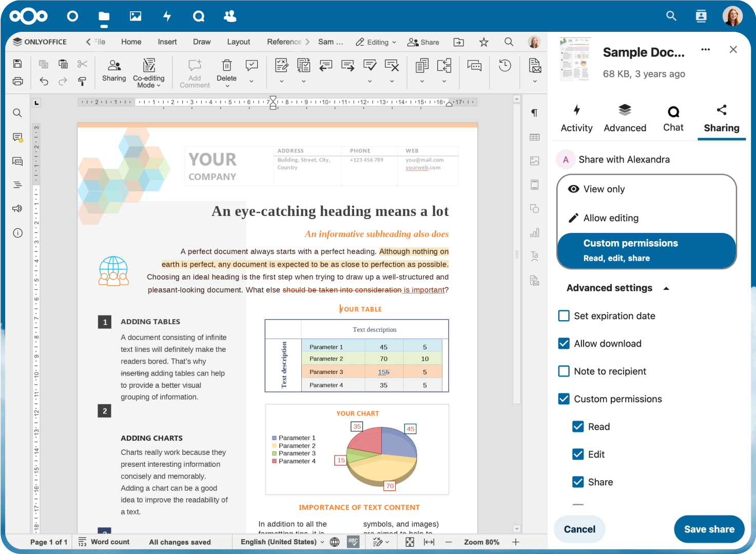Click the Undo arrow icon
756x554 pixels.
[x=44, y=81]
